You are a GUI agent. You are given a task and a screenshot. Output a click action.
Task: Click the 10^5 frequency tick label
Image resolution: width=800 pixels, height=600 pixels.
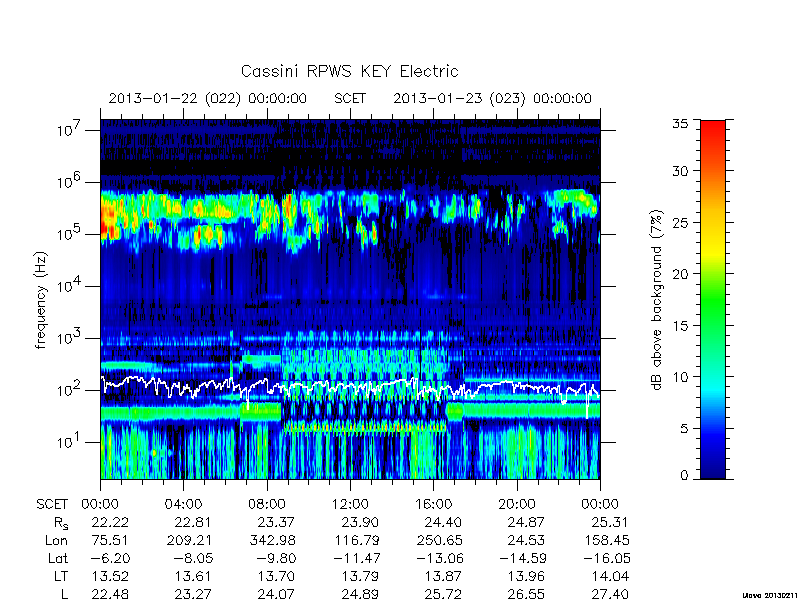tap(68, 233)
